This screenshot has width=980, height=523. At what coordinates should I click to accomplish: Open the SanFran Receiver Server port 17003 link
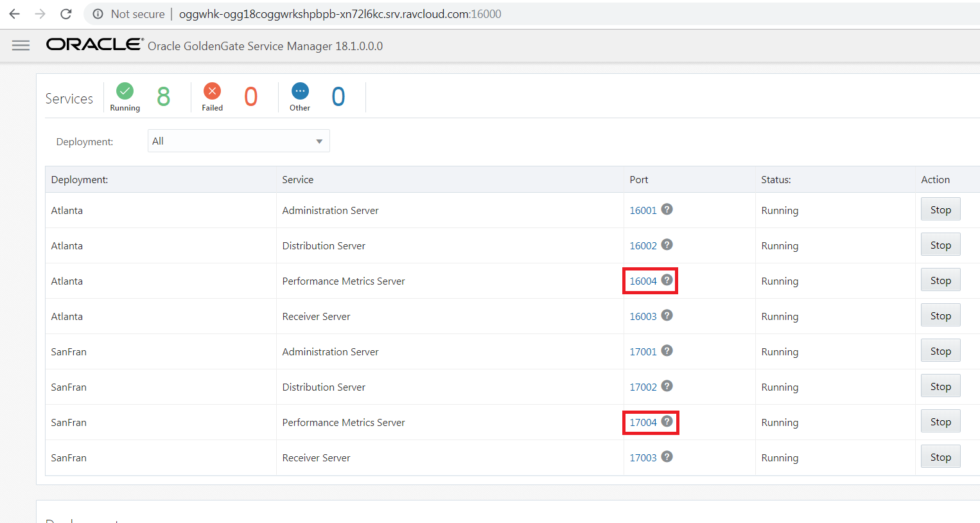tap(643, 458)
